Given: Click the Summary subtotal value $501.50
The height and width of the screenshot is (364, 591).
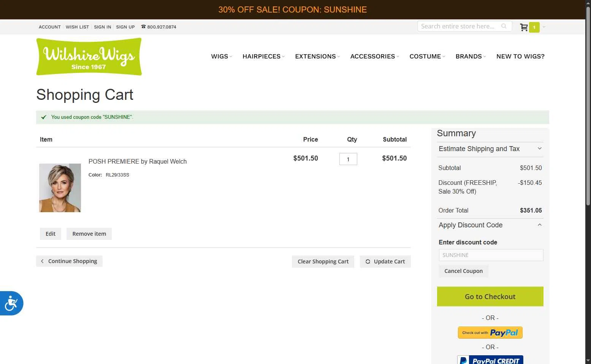Looking at the screenshot, I should coord(531,168).
